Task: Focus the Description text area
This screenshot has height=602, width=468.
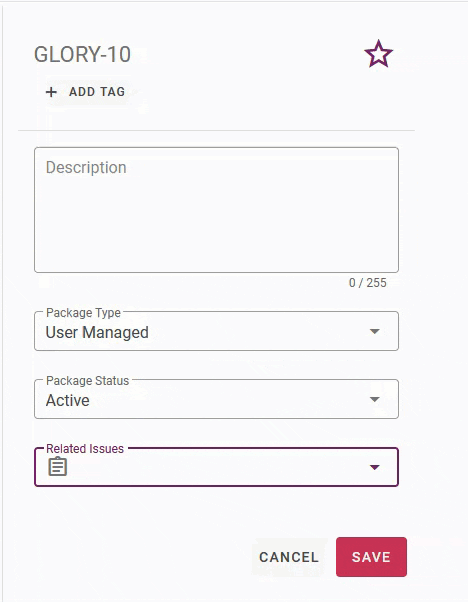Action: [x=217, y=210]
